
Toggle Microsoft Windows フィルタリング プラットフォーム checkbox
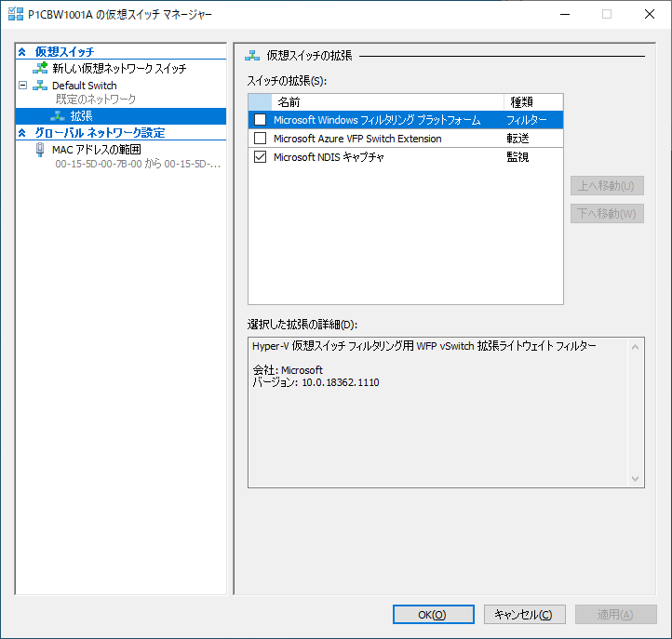click(x=260, y=119)
